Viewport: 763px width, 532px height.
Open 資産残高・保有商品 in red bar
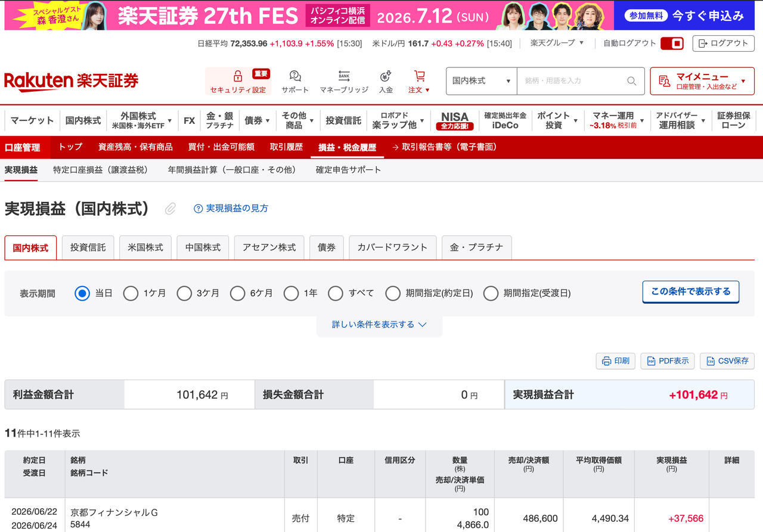(x=135, y=147)
